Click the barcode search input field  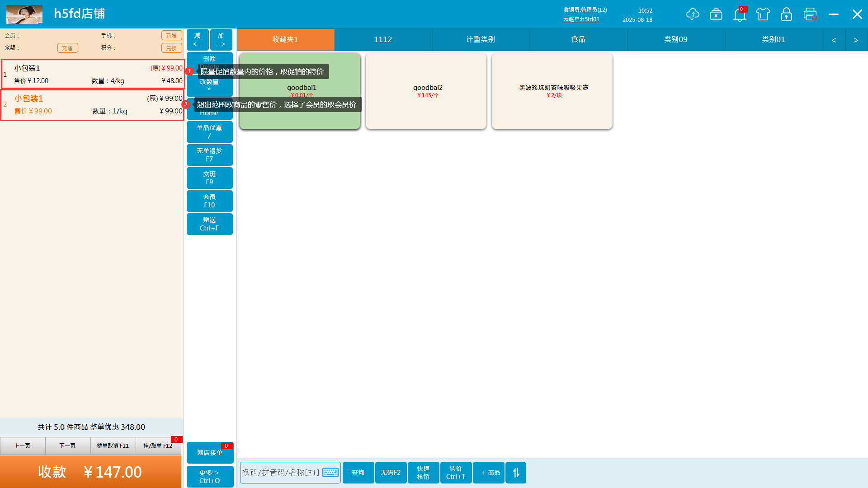click(281, 472)
